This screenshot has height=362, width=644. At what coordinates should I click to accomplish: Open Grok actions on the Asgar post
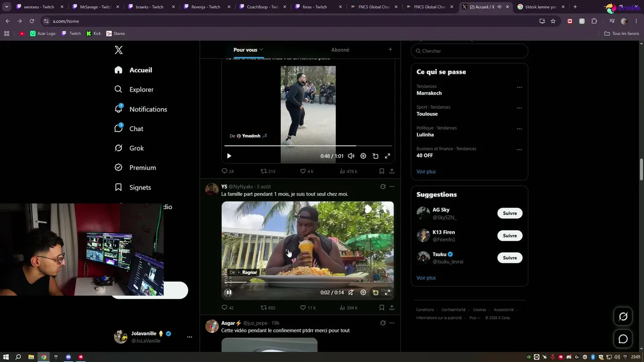(383, 323)
